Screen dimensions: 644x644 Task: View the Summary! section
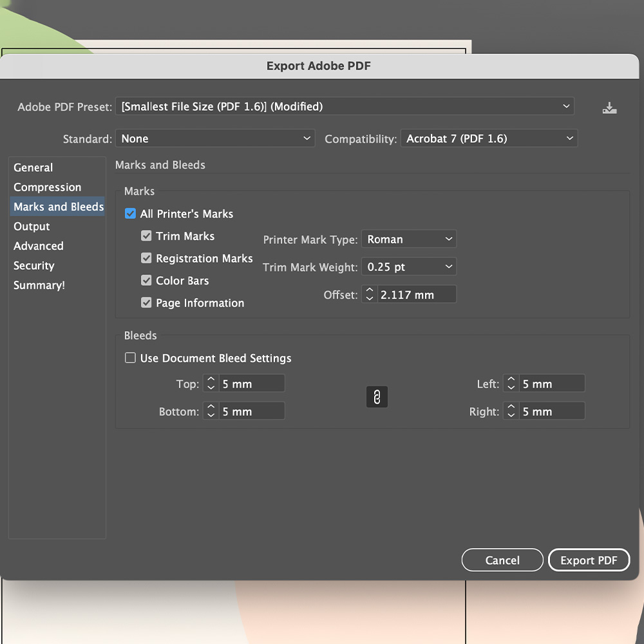tap(57, 285)
